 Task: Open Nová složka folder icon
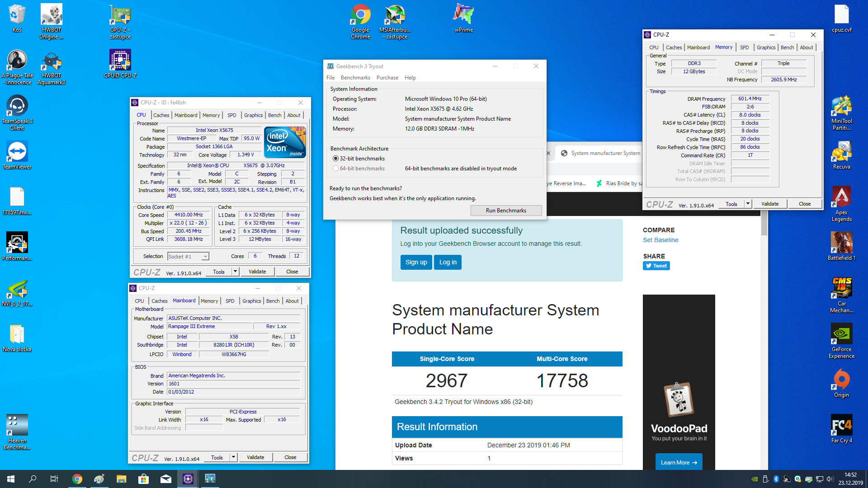point(17,338)
